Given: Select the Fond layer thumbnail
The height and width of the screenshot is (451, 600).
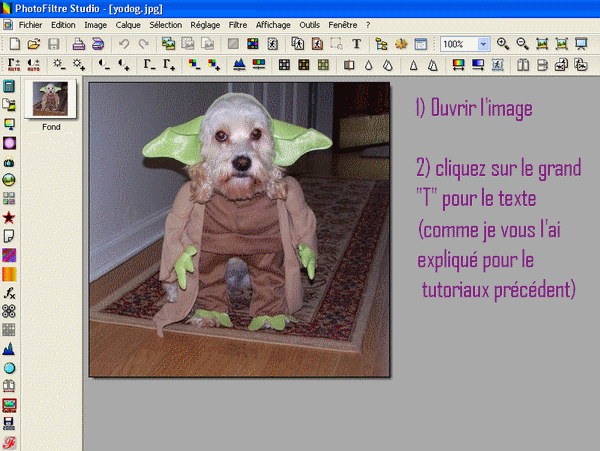Looking at the screenshot, I should 51,99.
